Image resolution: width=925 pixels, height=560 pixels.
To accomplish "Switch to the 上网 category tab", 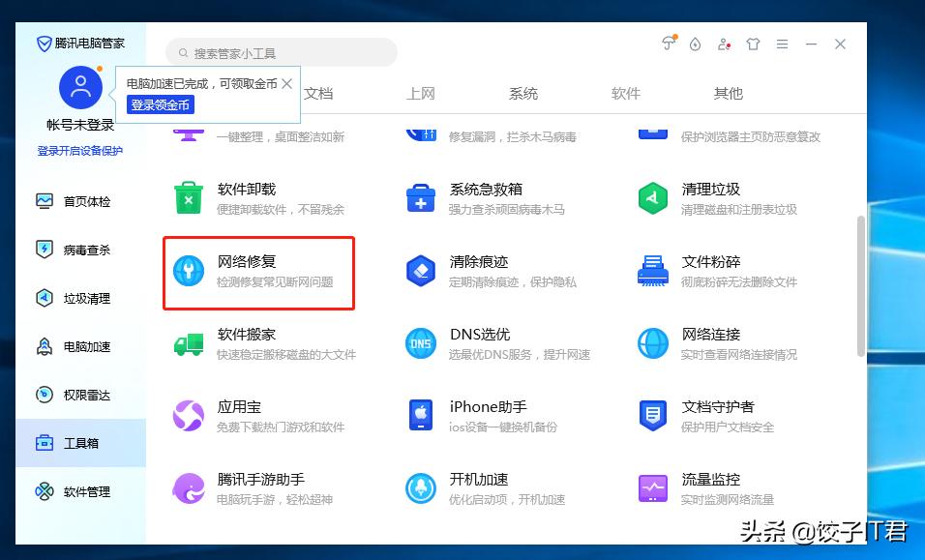I will click(420, 94).
